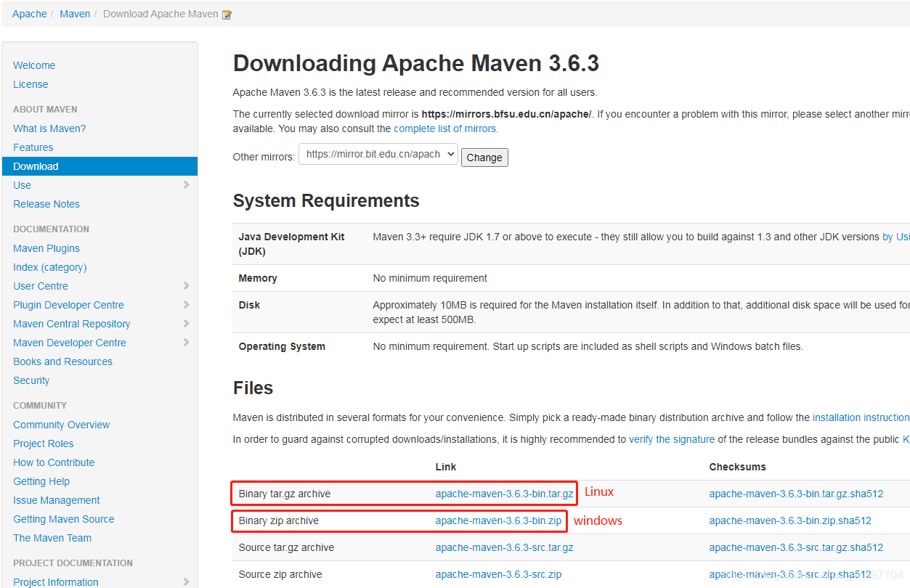This screenshot has width=910, height=588.
Task: Open Community Overview link
Action: pyautogui.click(x=62, y=425)
